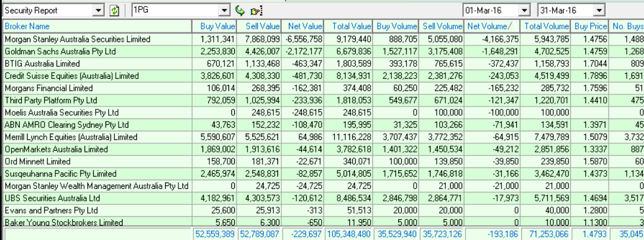This screenshot has width=644, height=240.
Task: Click Merrill Lynch buy value 5,590,607
Action: point(218,137)
